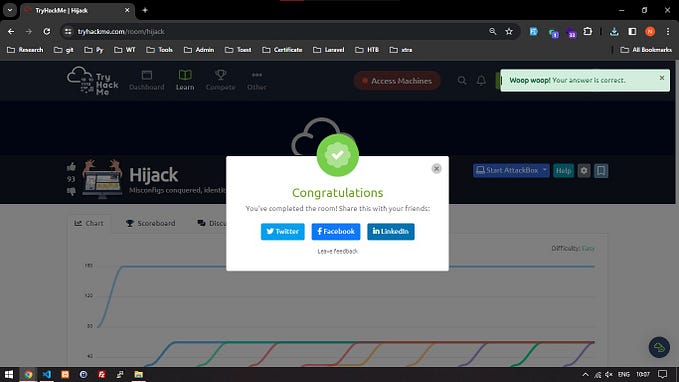Close the Congratulations dialog

click(x=436, y=168)
